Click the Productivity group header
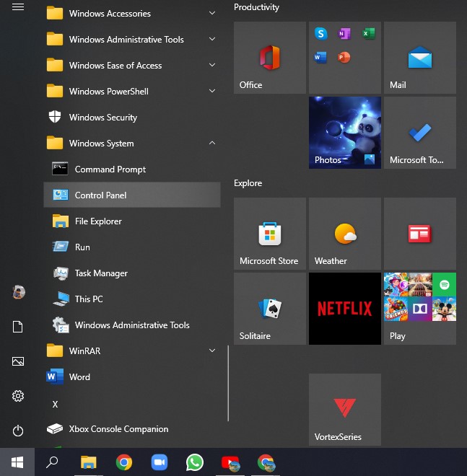 pyautogui.click(x=256, y=7)
